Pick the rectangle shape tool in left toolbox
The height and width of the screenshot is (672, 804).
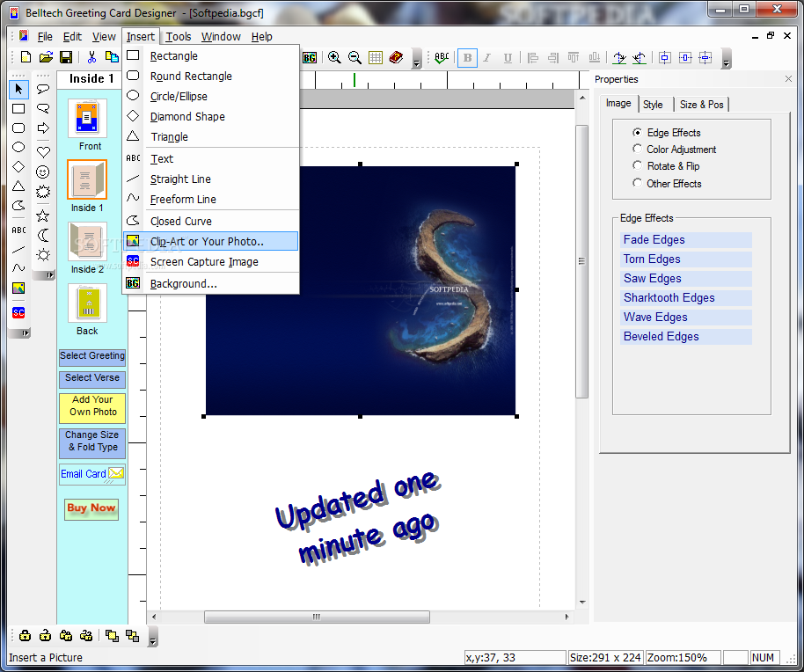[18, 109]
